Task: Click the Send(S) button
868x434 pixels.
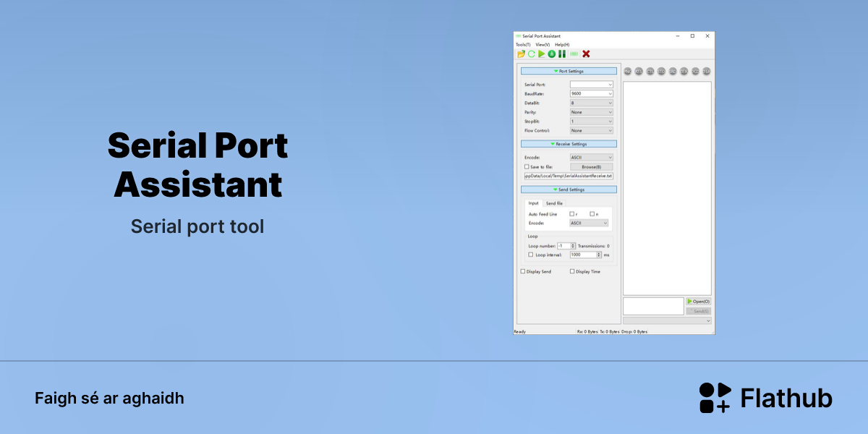Action: [699, 311]
